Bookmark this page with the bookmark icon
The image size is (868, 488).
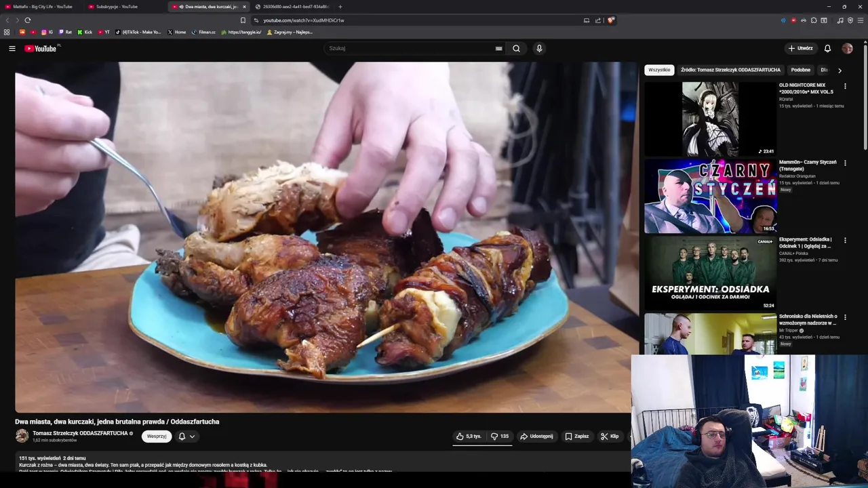pos(243,20)
